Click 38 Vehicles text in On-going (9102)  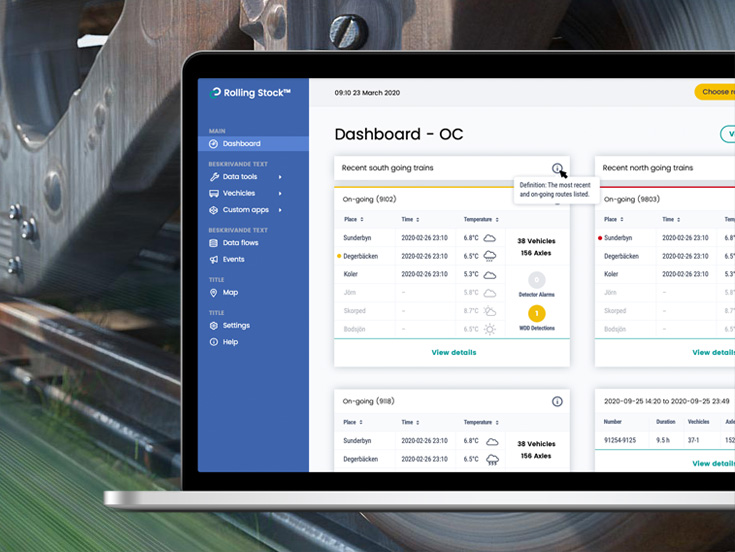[536, 241]
